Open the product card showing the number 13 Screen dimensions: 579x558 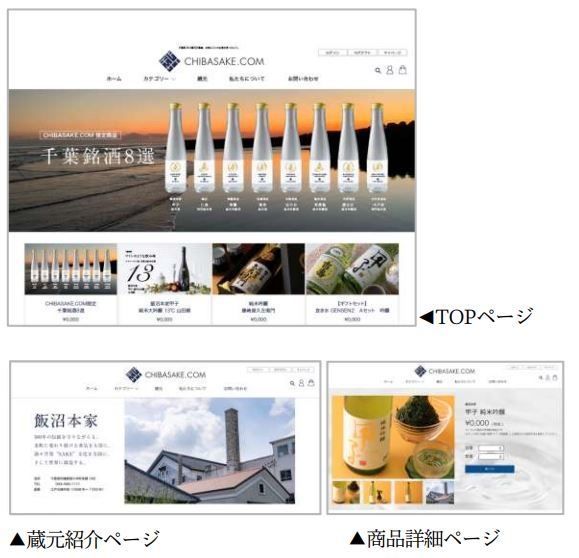pos(165,284)
